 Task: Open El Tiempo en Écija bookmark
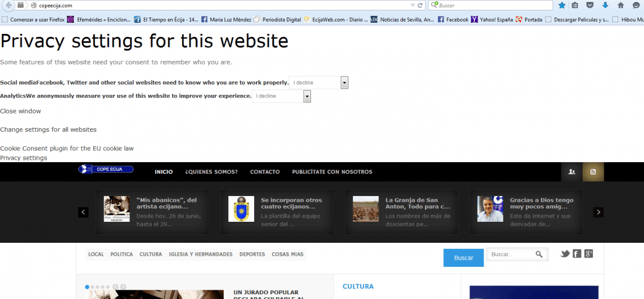tap(166, 19)
